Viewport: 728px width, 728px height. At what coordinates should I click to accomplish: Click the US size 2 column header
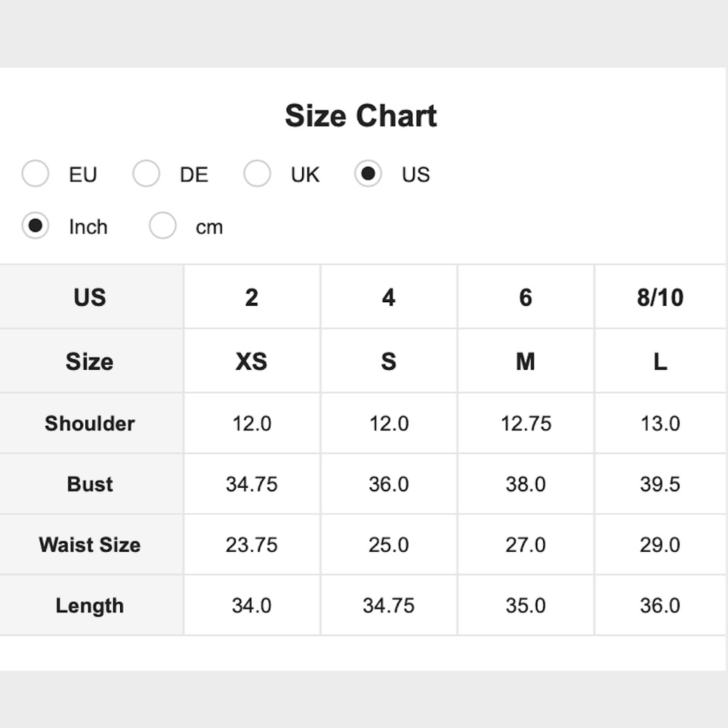coord(252,297)
